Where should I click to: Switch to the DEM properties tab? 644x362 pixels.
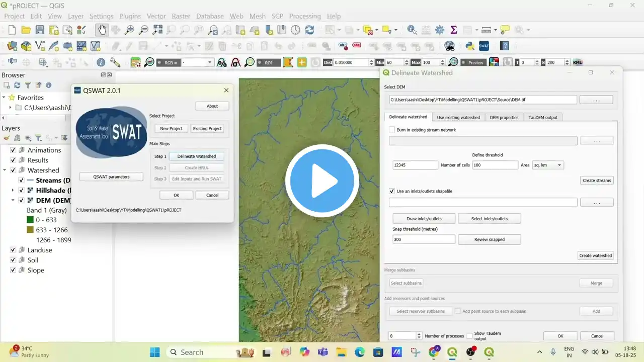coord(504,117)
